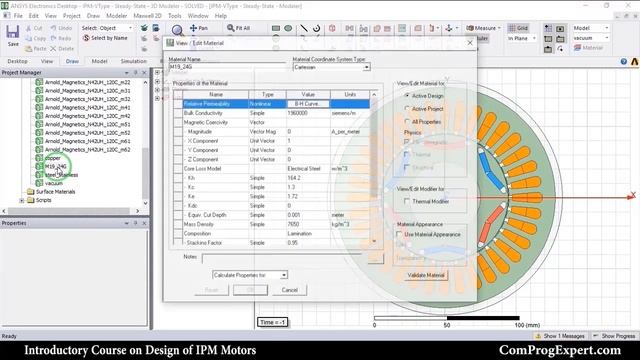Toggle the Thermal physics checkbox

tap(407, 154)
